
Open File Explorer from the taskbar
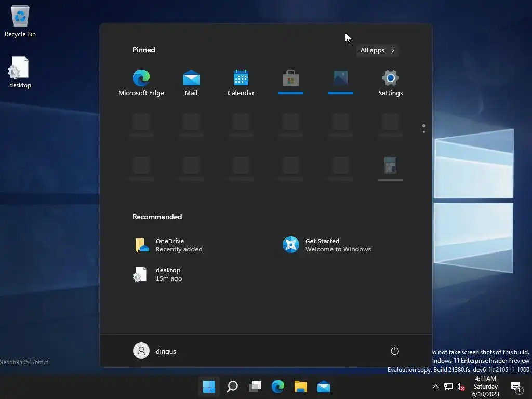click(x=301, y=387)
